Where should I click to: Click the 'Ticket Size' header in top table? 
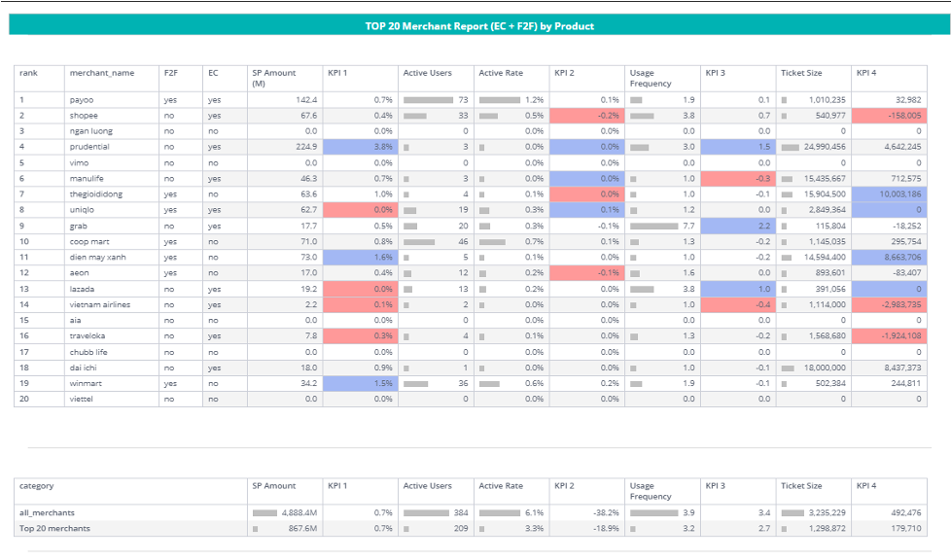[x=801, y=73]
